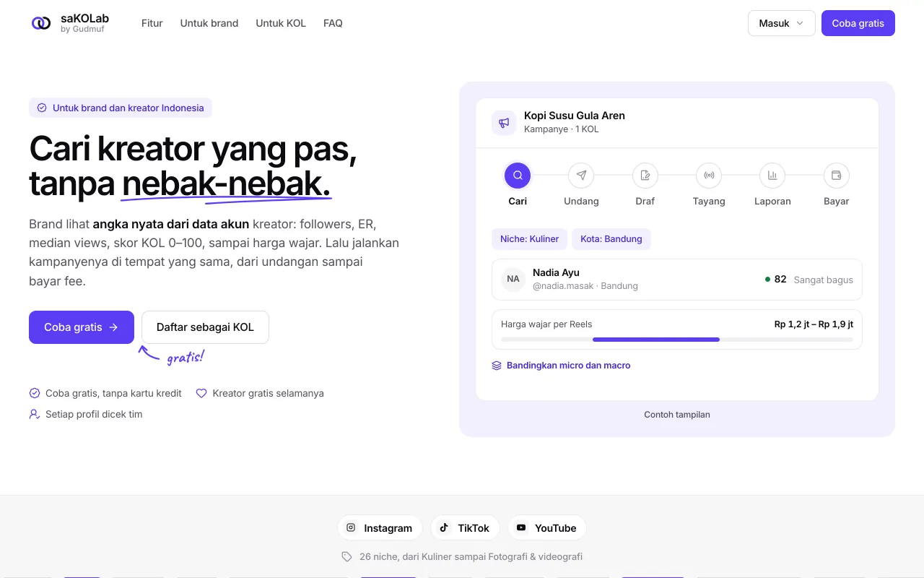Viewport: 924px width, 578px height.
Task: Select the Bayar wallet step icon
Action: coord(837,175)
